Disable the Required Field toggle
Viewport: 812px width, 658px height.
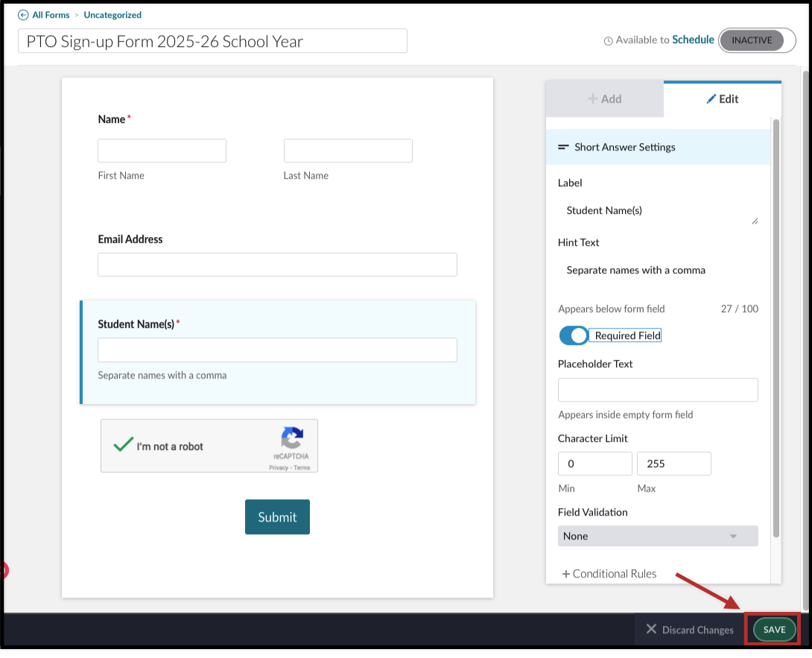[x=573, y=335]
